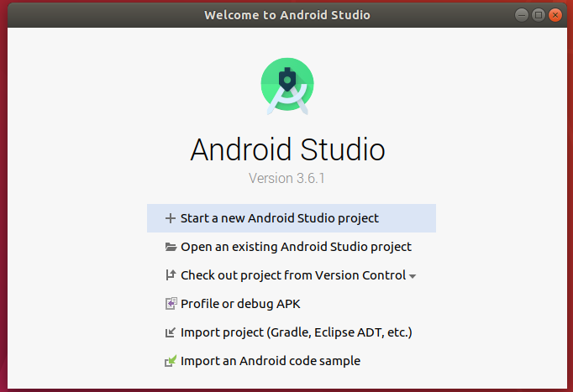Click the Import code sample icon
The width and height of the screenshot is (573, 392).
click(x=171, y=361)
